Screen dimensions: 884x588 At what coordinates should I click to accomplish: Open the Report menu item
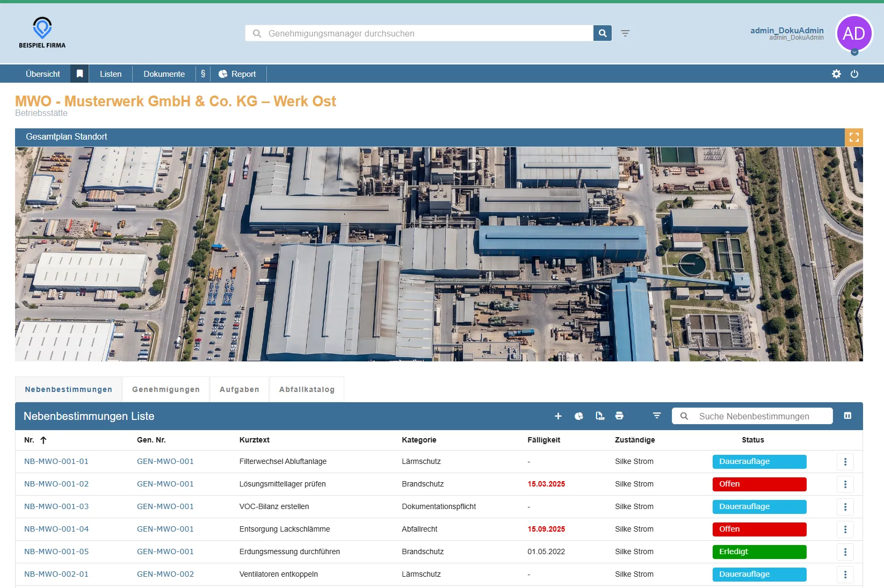[238, 74]
